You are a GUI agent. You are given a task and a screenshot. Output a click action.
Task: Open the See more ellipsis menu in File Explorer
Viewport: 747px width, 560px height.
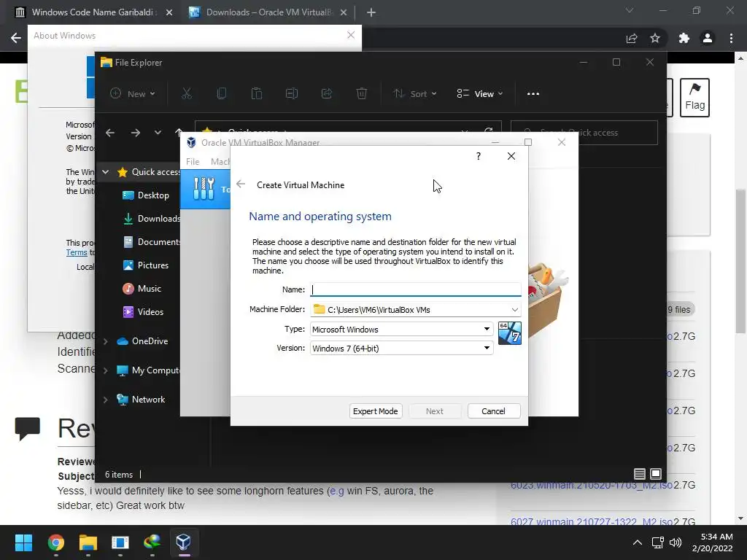tap(533, 94)
